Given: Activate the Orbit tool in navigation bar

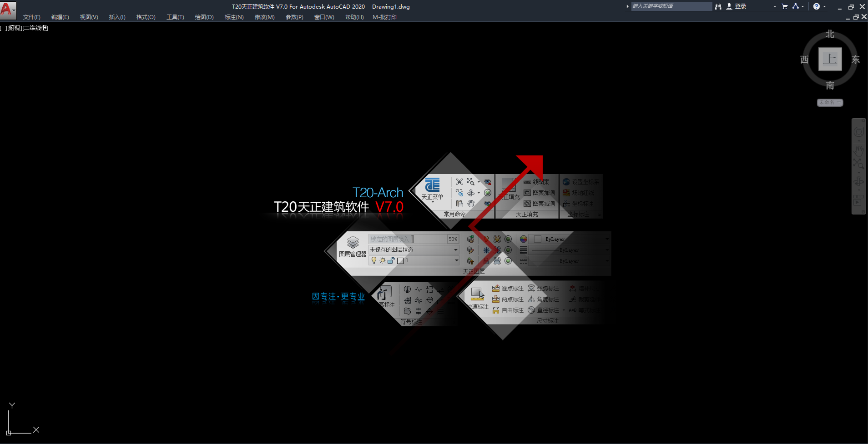Looking at the screenshot, I should pos(858,182).
